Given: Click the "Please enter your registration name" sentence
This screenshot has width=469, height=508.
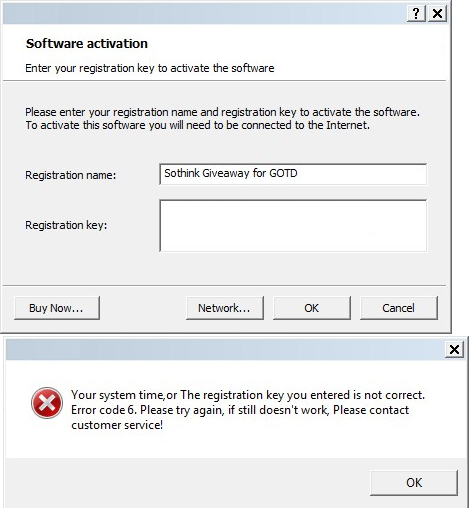Looking at the screenshot, I should (222, 112).
